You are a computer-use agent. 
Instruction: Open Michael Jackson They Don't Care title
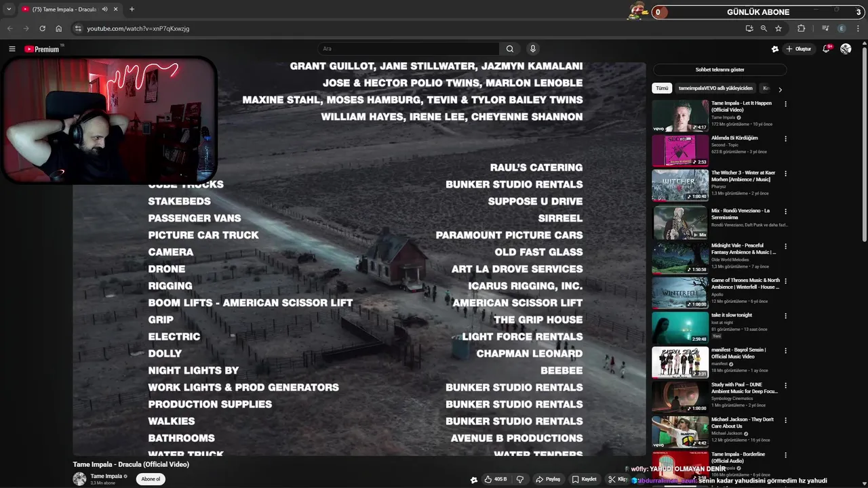[x=743, y=423]
